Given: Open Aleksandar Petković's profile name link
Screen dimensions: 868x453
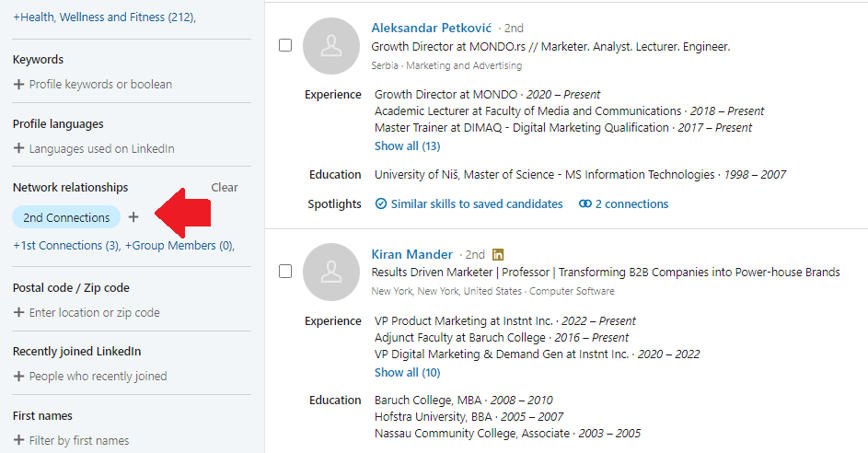Looking at the screenshot, I should coord(431,28).
